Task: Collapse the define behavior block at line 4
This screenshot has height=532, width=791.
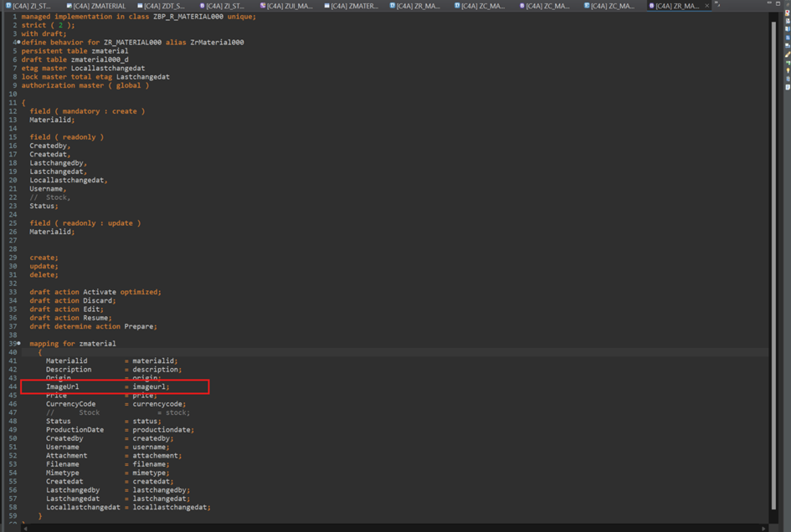Action: pyautogui.click(x=18, y=43)
